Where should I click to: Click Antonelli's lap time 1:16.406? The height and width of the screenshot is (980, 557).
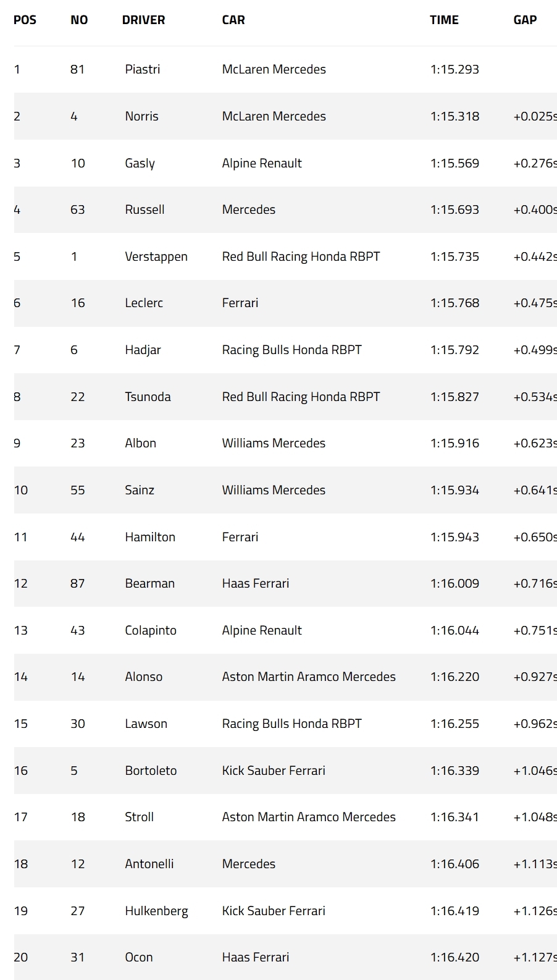(x=454, y=864)
